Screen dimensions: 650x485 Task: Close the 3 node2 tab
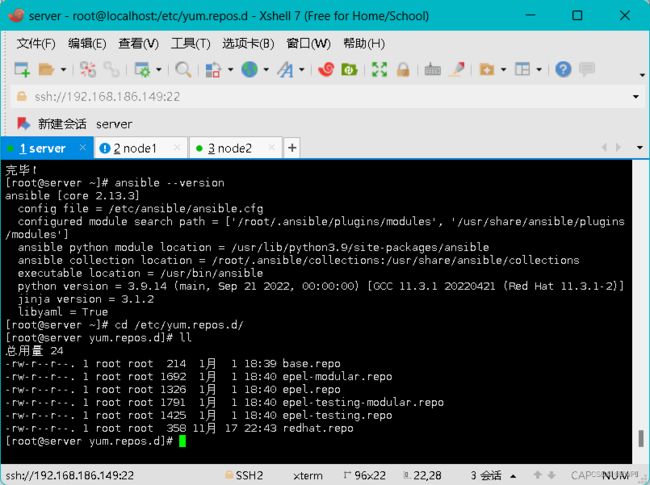tap(272, 148)
